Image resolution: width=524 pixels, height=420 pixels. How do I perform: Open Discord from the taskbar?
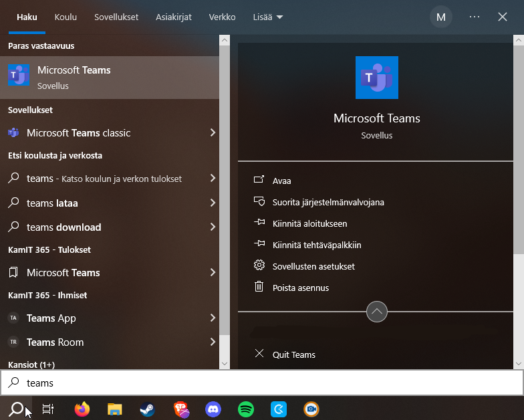[x=213, y=409]
